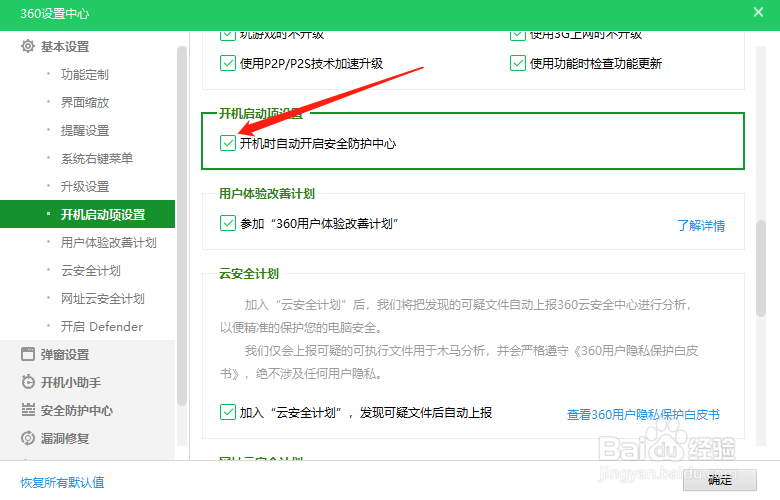This screenshot has height=500, width=780.
Task: Click the icon beside 漏洞修复
Action: tap(28, 438)
